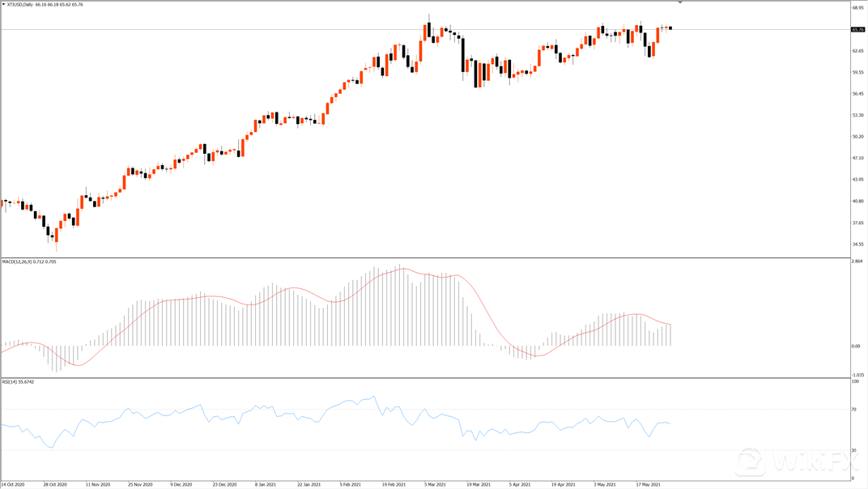This screenshot has width=868, height=489.
Task: Click the chart shift triangle marker at top
Action: pos(679,3)
